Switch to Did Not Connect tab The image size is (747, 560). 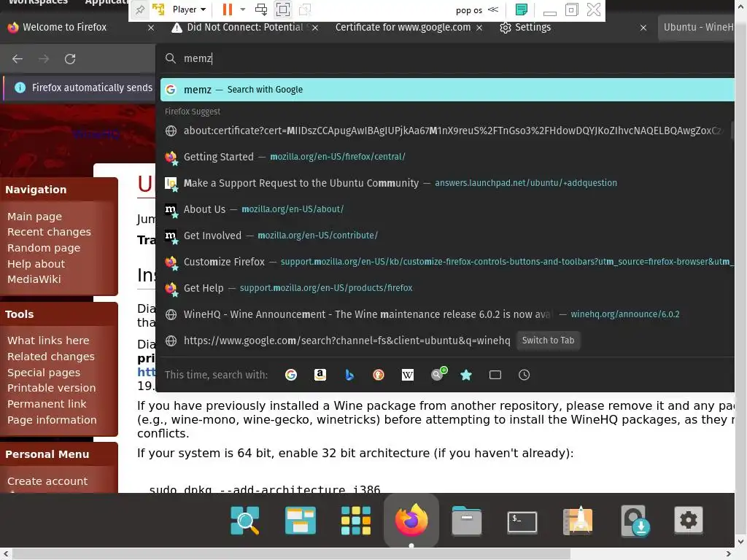pyautogui.click(x=244, y=27)
